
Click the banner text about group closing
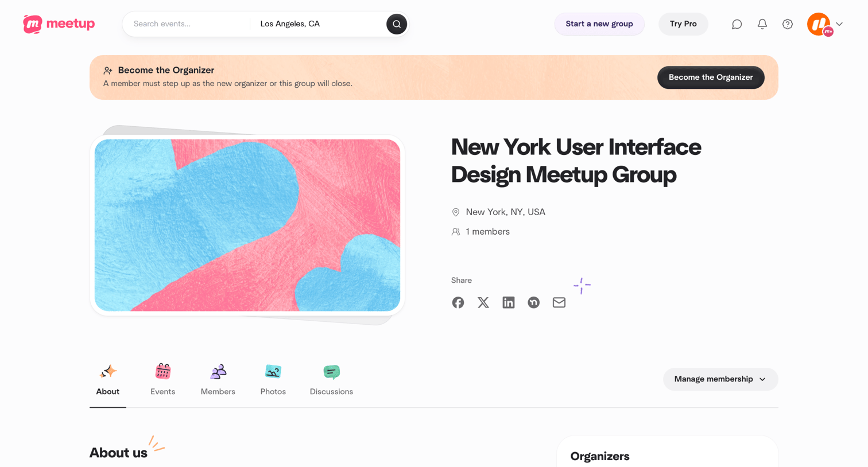228,84
